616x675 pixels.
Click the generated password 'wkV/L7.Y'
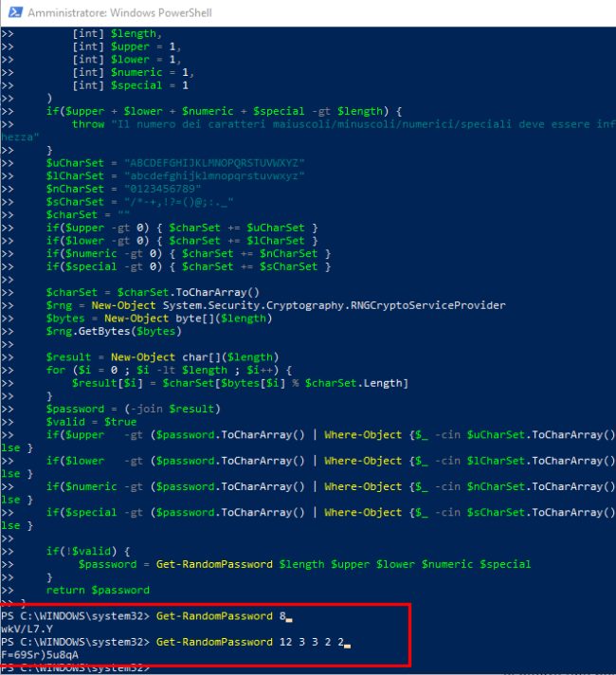click(x=27, y=629)
